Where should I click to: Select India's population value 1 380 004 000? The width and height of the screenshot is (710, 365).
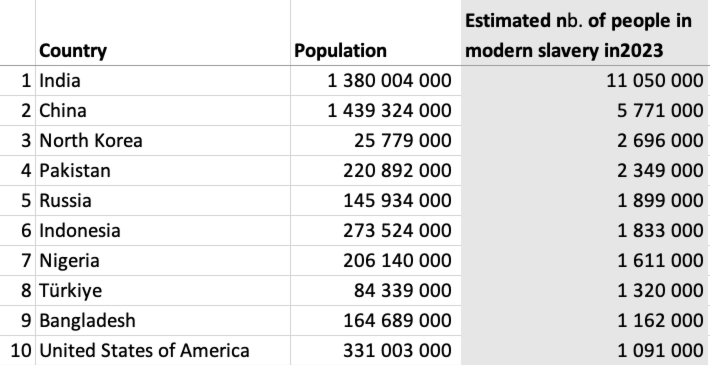pos(376,81)
